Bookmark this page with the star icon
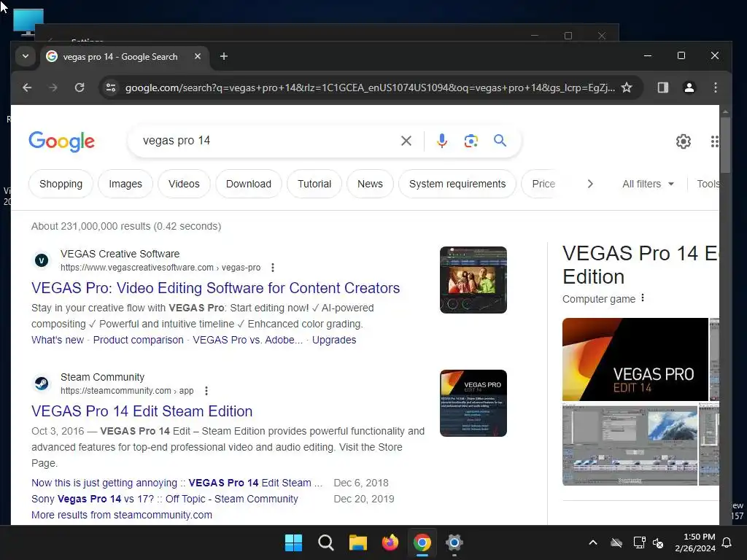This screenshot has height=560, width=747. 627,87
